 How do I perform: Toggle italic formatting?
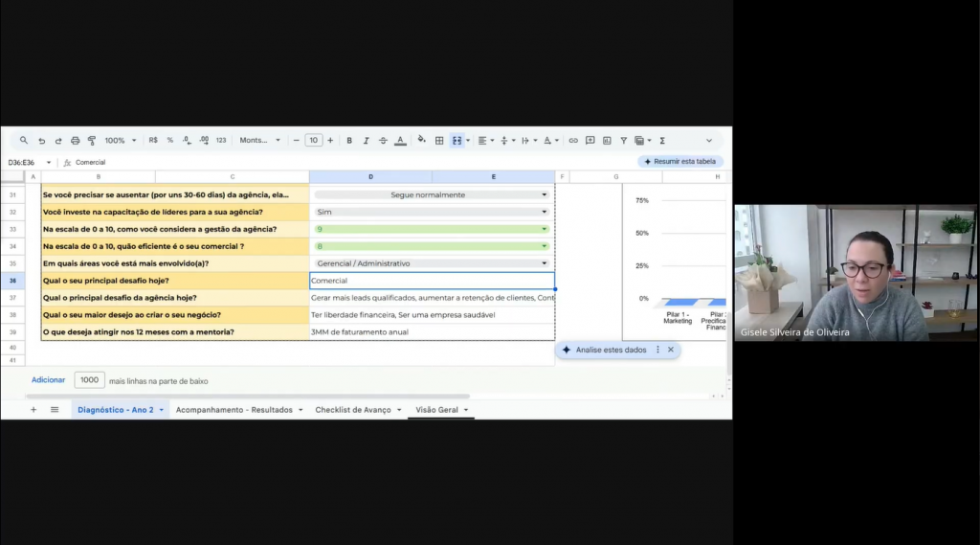(x=366, y=141)
